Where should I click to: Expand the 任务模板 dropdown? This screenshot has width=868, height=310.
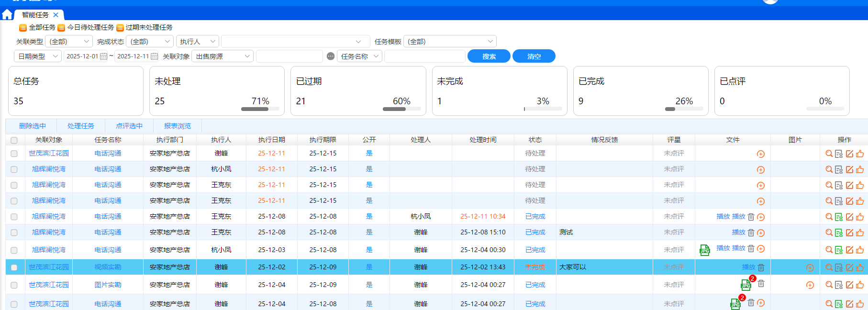click(450, 42)
